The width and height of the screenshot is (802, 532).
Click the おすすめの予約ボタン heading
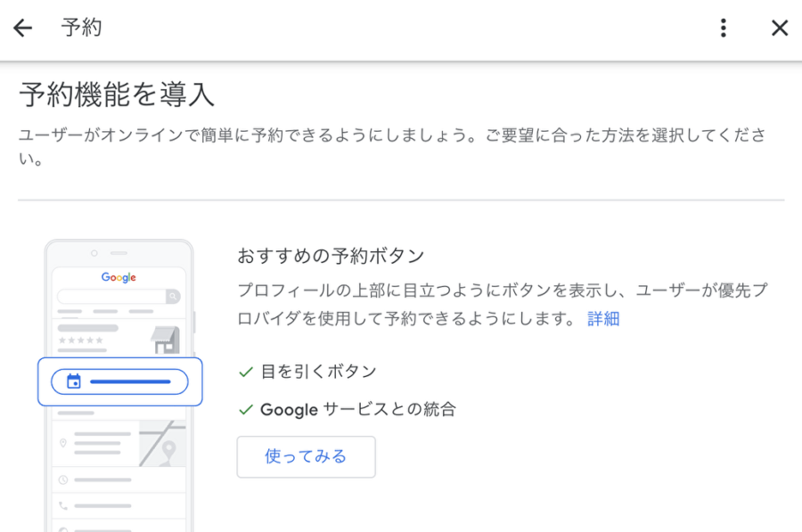point(331,256)
